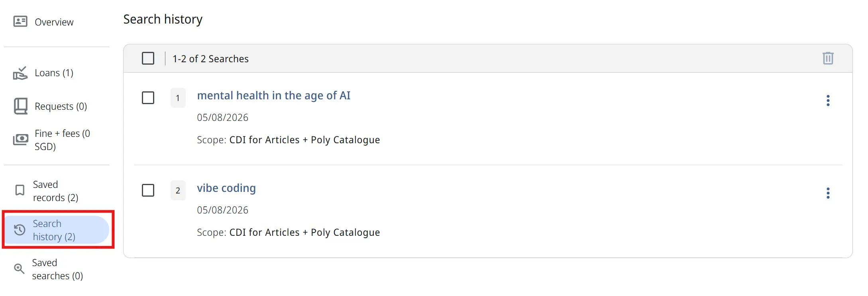Viewport: 868px width, 296px height.
Task: Open more options for vibe coding search
Action: click(x=828, y=193)
